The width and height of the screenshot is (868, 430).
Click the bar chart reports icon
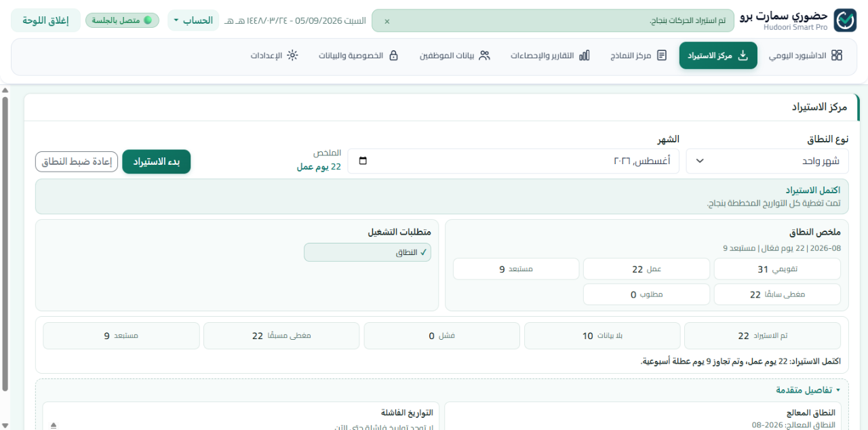(585, 56)
